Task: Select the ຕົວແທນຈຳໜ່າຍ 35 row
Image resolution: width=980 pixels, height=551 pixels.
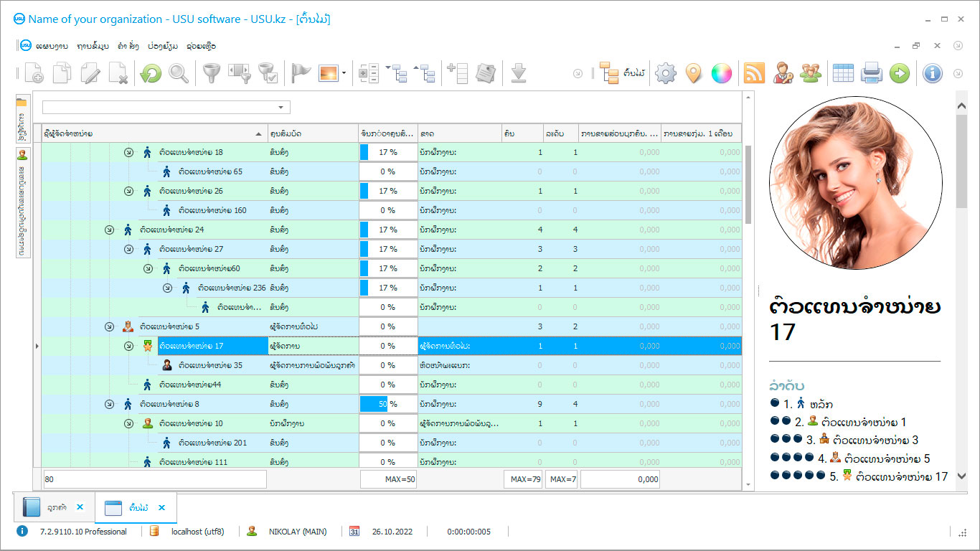Action: (x=209, y=365)
